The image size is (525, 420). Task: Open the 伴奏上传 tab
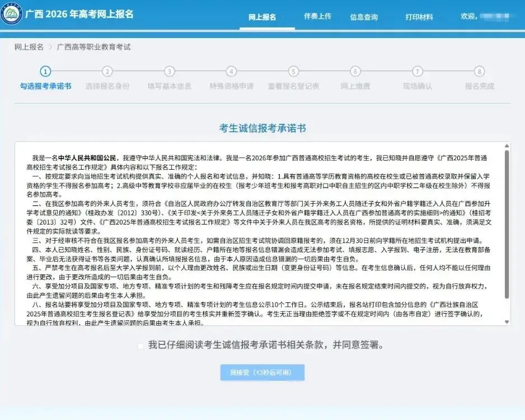coord(317,16)
